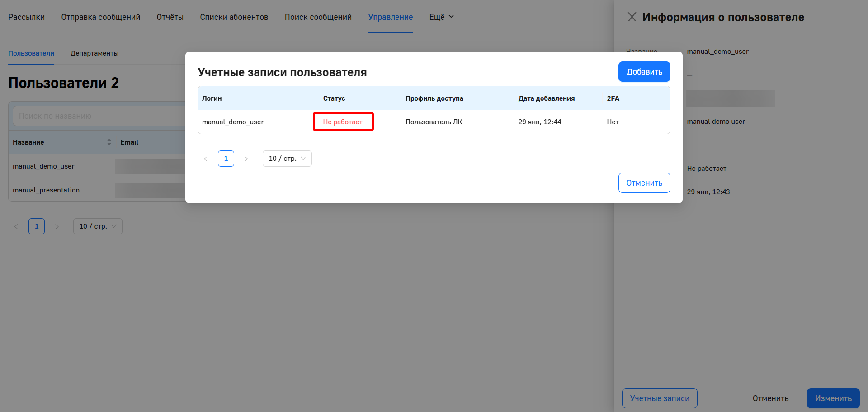
Task: Sort the users table by Название
Action: pyautogui.click(x=109, y=142)
